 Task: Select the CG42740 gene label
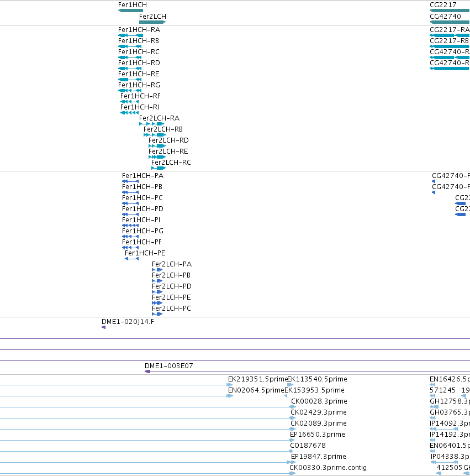coord(445,17)
